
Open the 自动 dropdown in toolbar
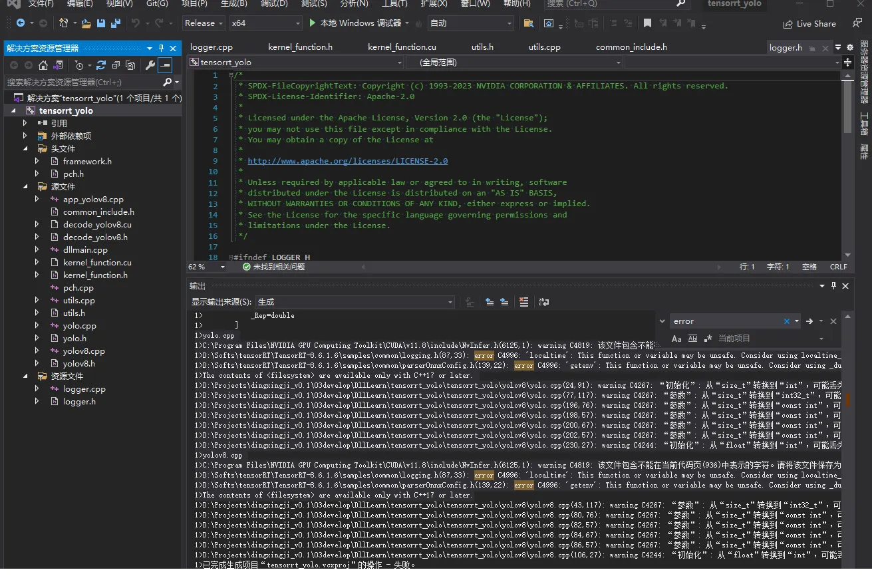pyautogui.click(x=471, y=23)
